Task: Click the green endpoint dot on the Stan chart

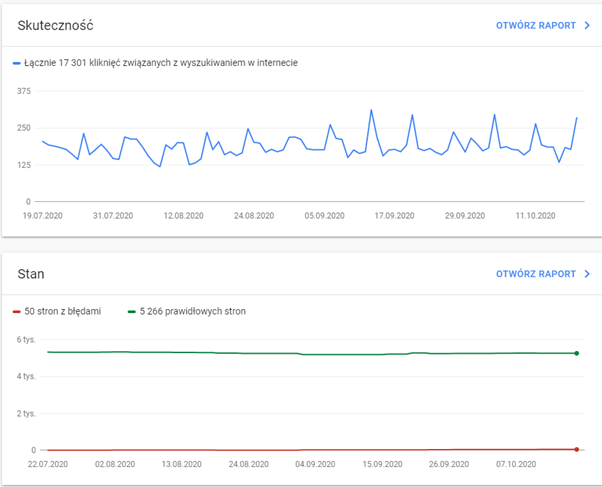Action: click(576, 353)
